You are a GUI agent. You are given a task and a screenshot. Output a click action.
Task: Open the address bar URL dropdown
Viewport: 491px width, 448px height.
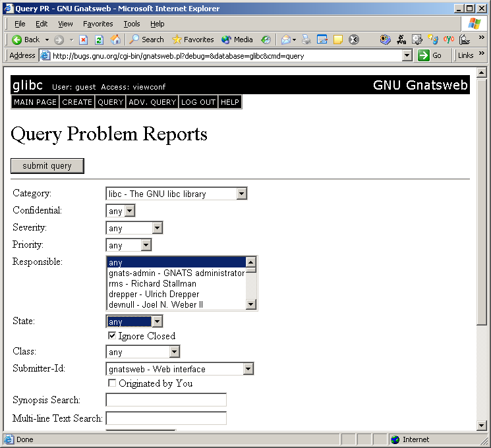coord(407,56)
